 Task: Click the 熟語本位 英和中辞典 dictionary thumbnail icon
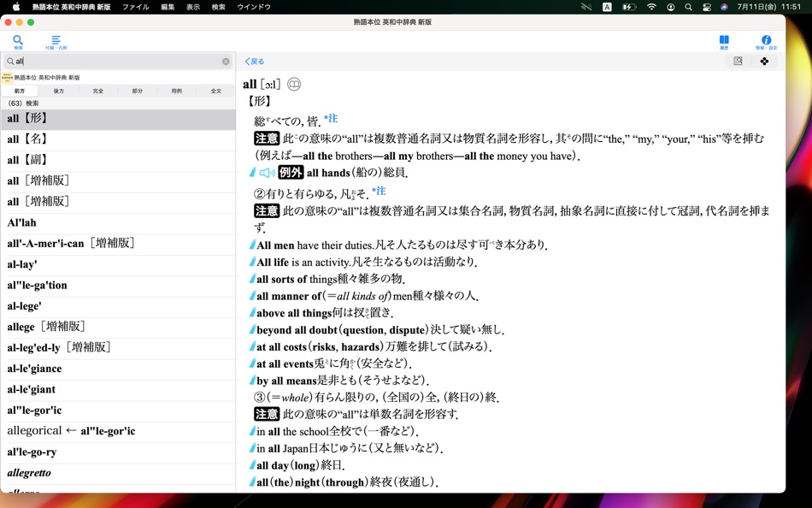pyautogui.click(x=7, y=78)
